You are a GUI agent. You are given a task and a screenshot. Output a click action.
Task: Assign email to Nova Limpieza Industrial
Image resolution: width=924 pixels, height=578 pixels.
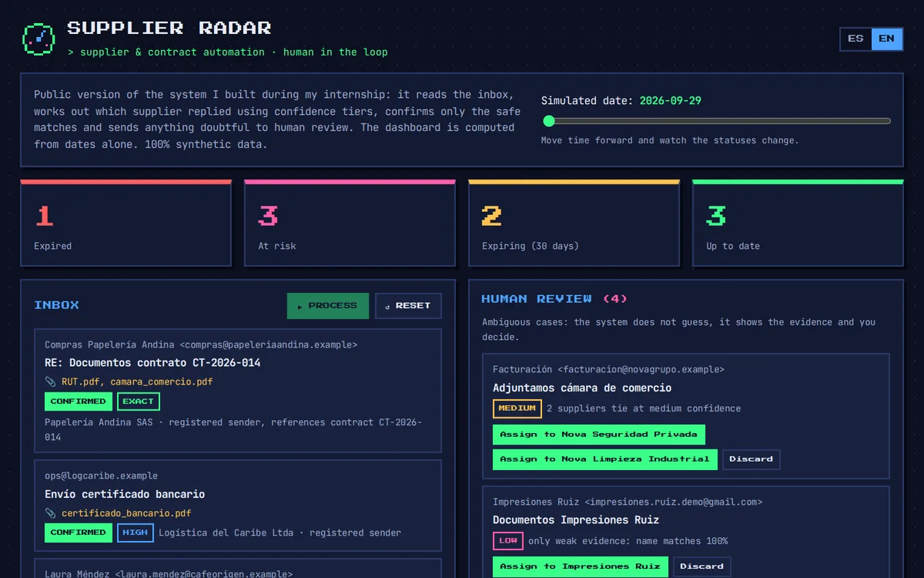pyautogui.click(x=605, y=459)
